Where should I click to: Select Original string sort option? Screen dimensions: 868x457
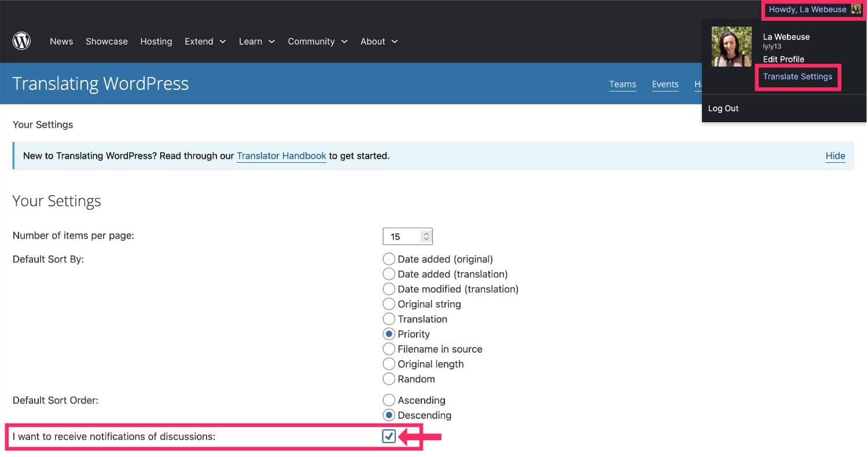click(x=389, y=304)
